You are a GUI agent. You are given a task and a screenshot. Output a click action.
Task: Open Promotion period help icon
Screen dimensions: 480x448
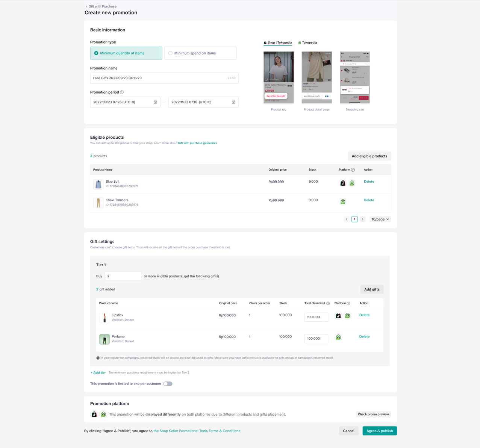click(122, 92)
